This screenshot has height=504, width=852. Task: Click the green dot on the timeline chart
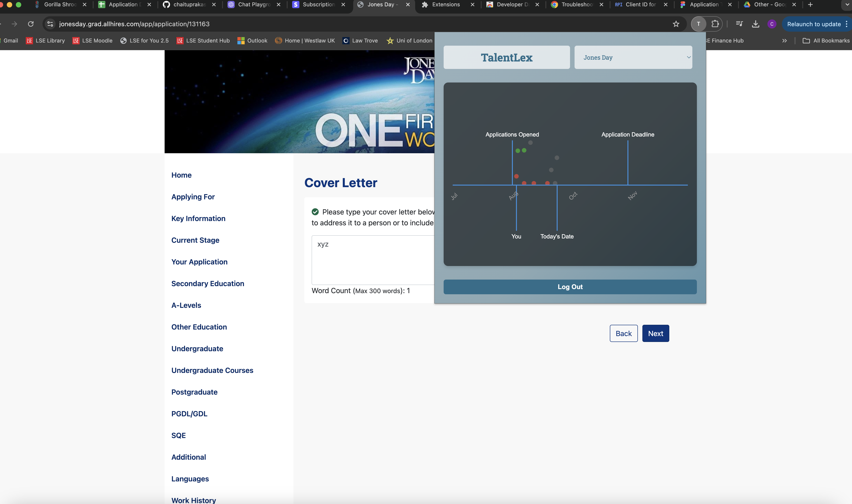pyautogui.click(x=518, y=151)
